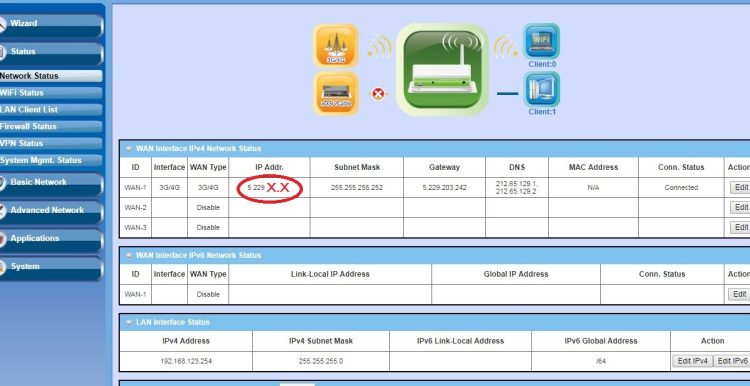Collapse WAN Interface IPv6 Network Status panel

coord(128,255)
